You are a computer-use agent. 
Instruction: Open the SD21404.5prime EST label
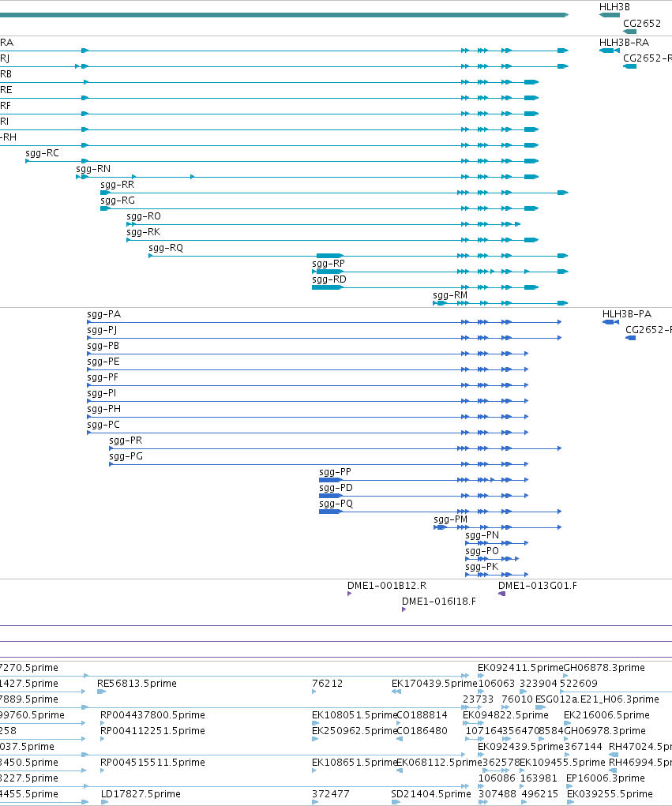(431, 794)
